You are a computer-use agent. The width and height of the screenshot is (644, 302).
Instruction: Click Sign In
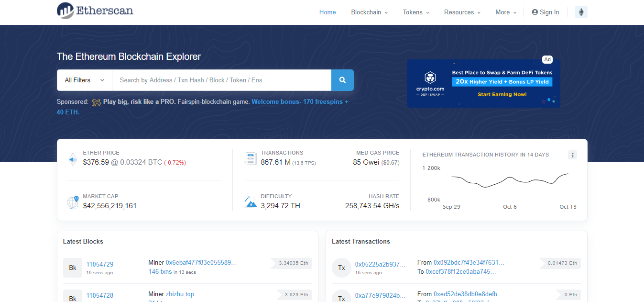click(x=546, y=12)
